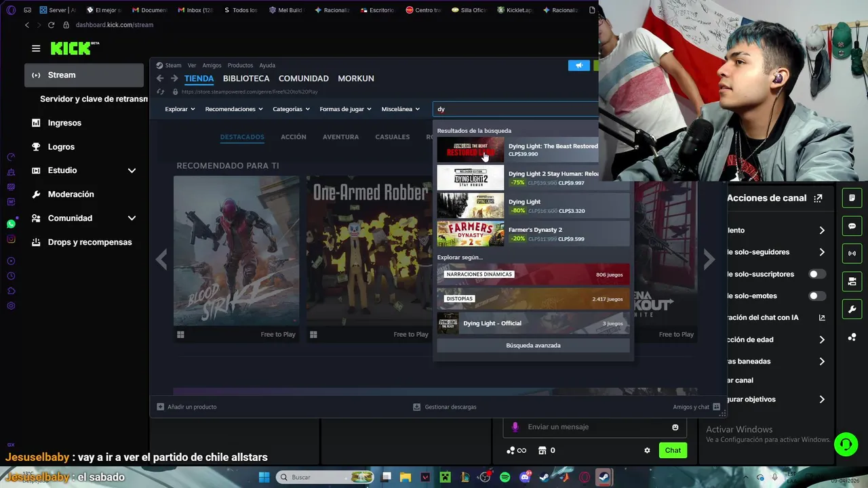Click the Steam store search field
This screenshot has height=488, width=868.
(515, 109)
